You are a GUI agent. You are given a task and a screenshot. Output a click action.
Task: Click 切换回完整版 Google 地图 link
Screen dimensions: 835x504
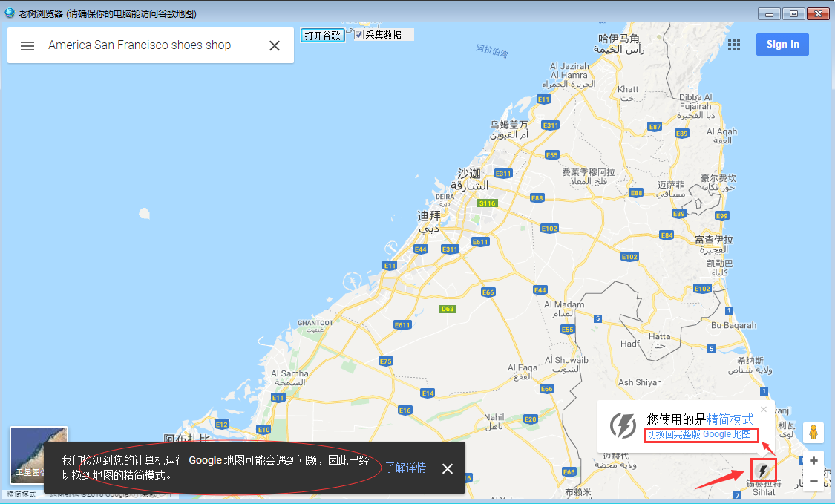[x=698, y=434]
